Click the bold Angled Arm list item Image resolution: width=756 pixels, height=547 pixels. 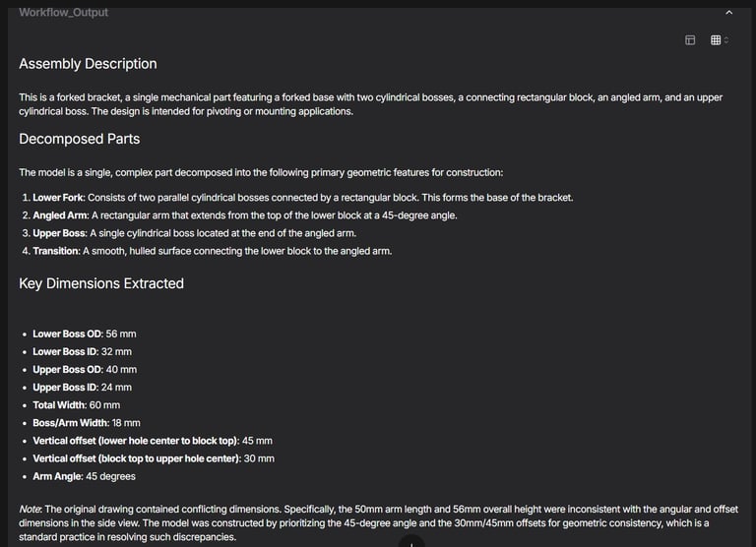tap(61, 215)
